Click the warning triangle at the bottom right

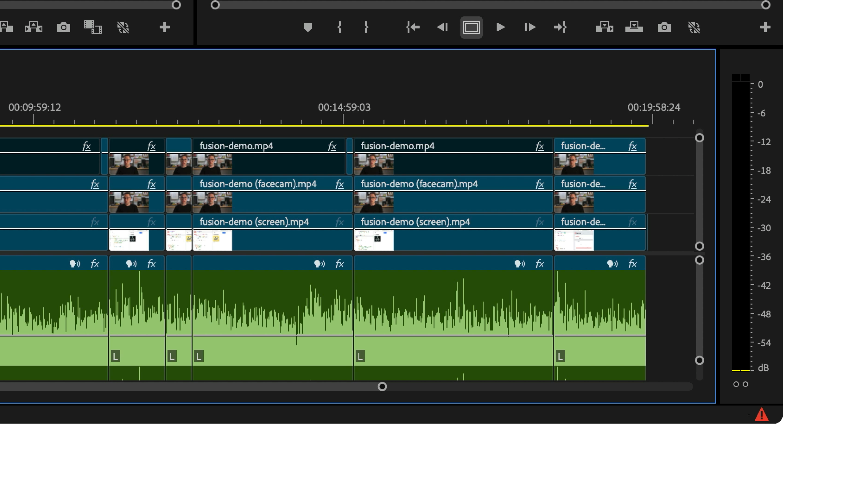pos(762,414)
